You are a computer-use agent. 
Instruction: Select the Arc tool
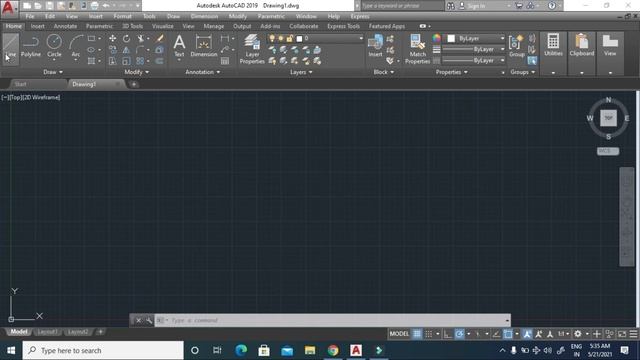point(76,47)
